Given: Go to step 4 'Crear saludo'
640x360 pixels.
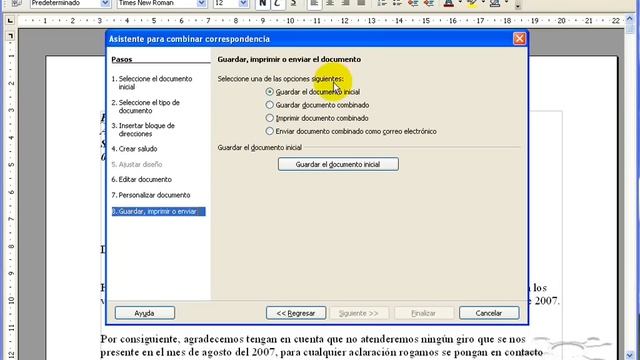Looking at the screenshot, I should pyautogui.click(x=134, y=149).
